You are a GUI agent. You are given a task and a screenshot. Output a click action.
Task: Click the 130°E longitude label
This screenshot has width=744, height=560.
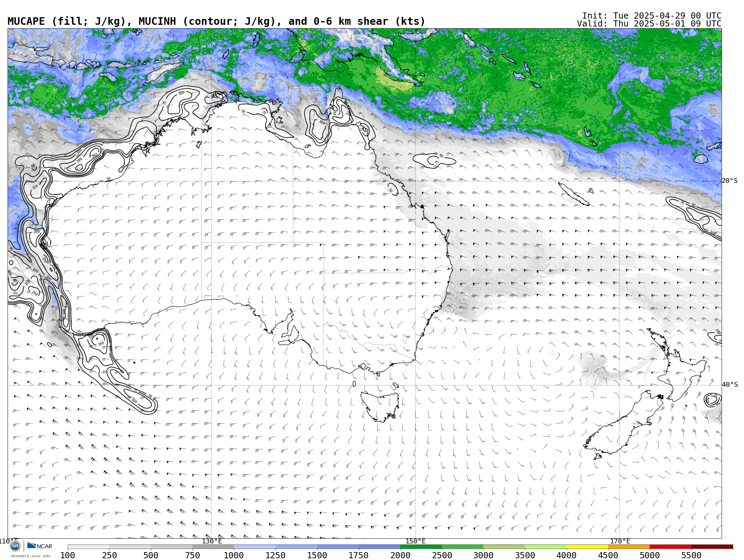pos(212,541)
